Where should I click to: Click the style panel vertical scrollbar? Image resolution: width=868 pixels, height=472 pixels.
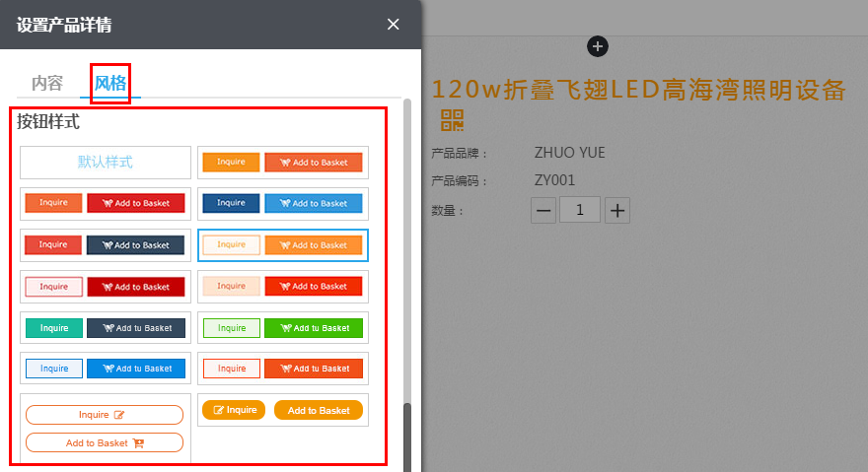tap(406, 296)
